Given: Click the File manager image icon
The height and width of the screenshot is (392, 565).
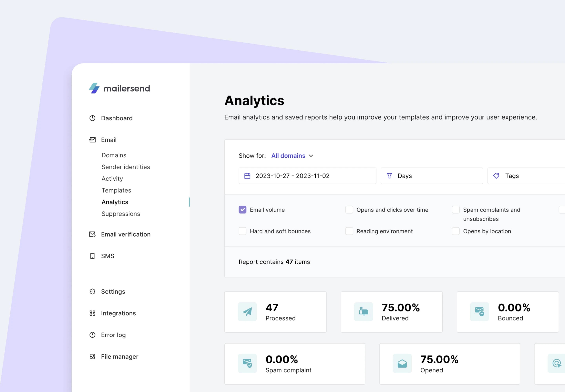Looking at the screenshot, I should tap(92, 356).
